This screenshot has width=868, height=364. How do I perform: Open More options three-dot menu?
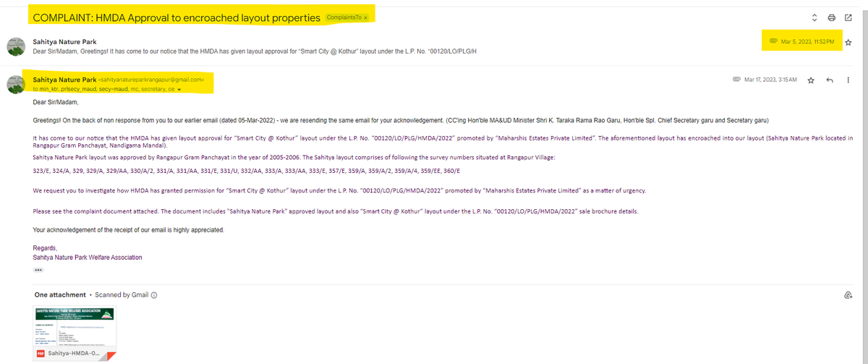[848, 80]
